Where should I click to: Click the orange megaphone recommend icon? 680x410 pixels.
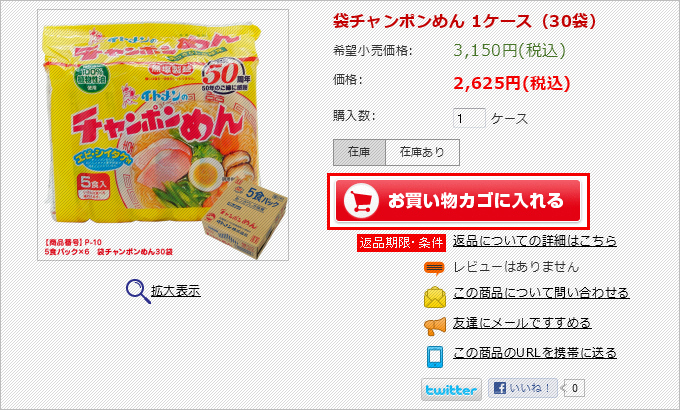435,325
